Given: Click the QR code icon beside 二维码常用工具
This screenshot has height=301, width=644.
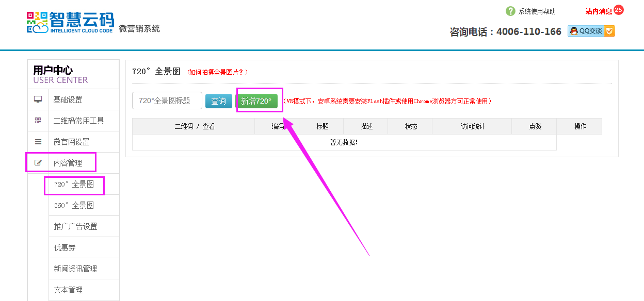Looking at the screenshot, I should (38, 121).
